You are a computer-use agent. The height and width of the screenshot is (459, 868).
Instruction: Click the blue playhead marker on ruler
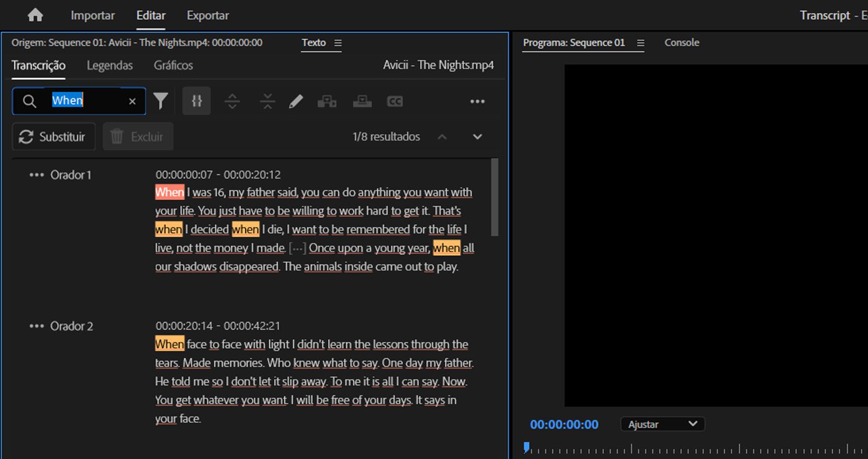pos(526,448)
